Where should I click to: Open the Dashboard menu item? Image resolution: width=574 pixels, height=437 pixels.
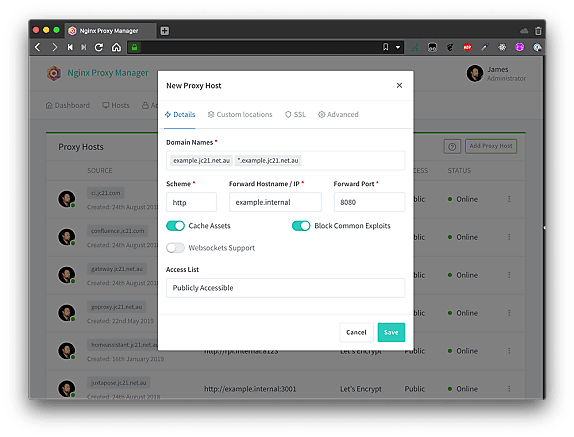[x=68, y=105]
